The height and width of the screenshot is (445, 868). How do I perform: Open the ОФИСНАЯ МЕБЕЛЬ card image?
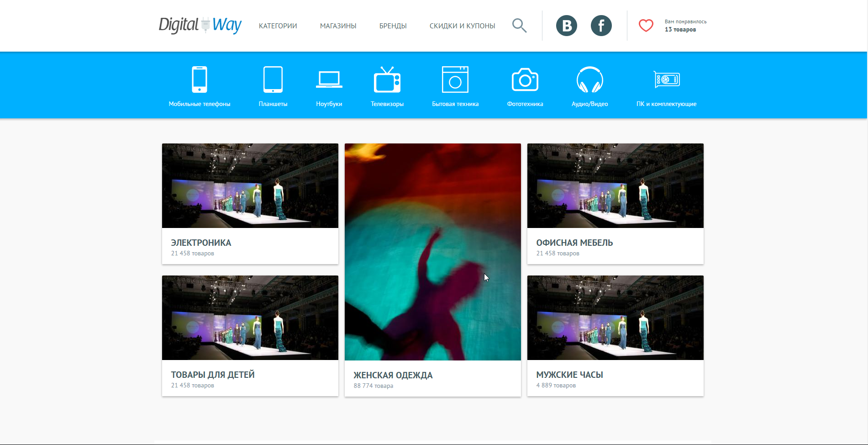coord(615,185)
